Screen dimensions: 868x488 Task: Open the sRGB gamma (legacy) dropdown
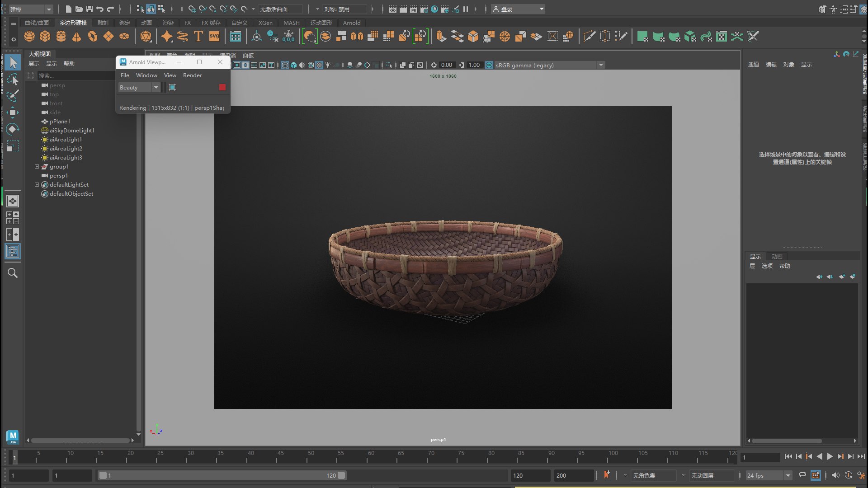tap(549, 65)
